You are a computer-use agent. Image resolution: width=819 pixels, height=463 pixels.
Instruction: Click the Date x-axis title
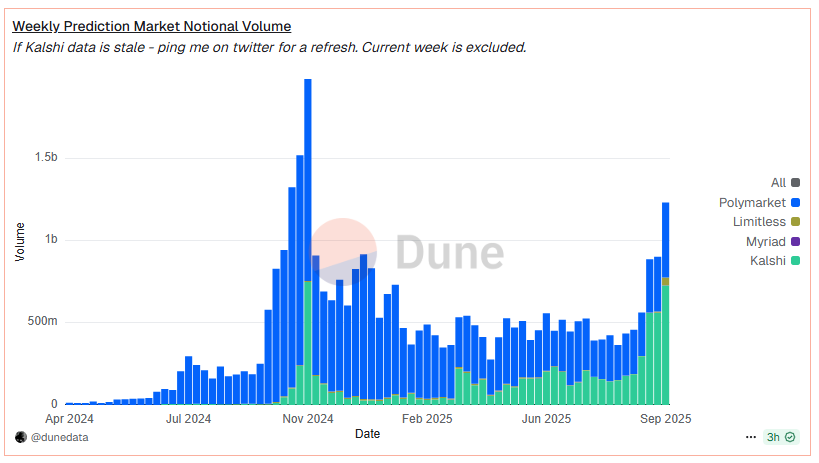367,434
